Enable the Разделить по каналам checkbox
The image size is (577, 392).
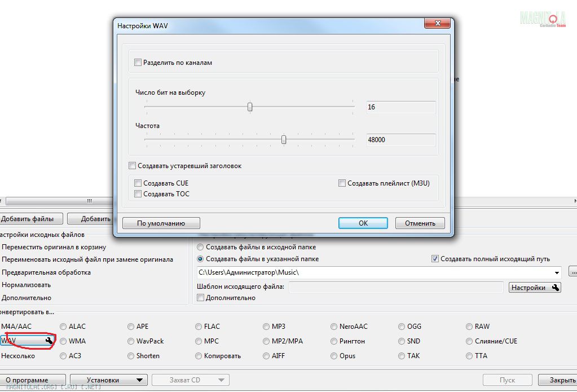138,63
